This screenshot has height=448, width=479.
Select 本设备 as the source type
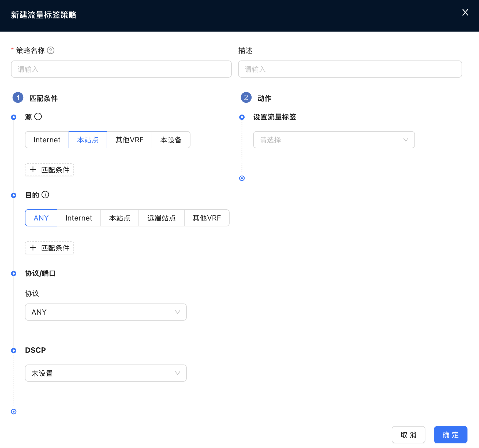(171, 140)
